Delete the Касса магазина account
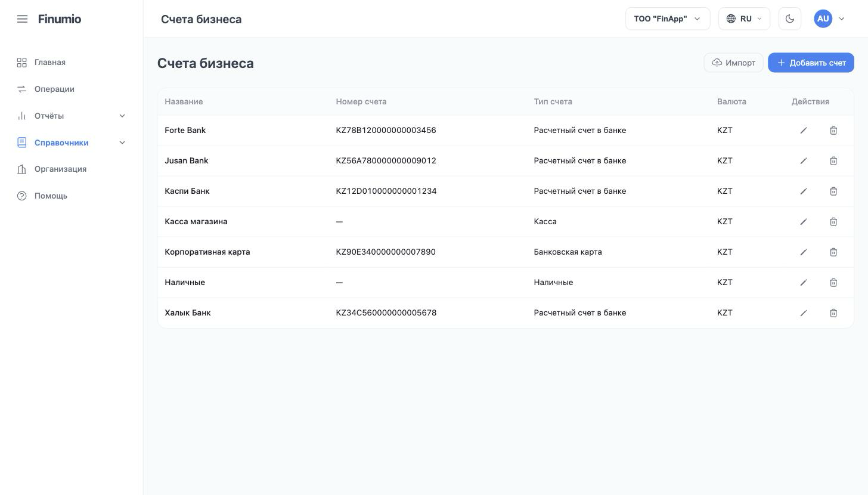The height and width of the screenshot is (495, 868). tap(833, 222)
